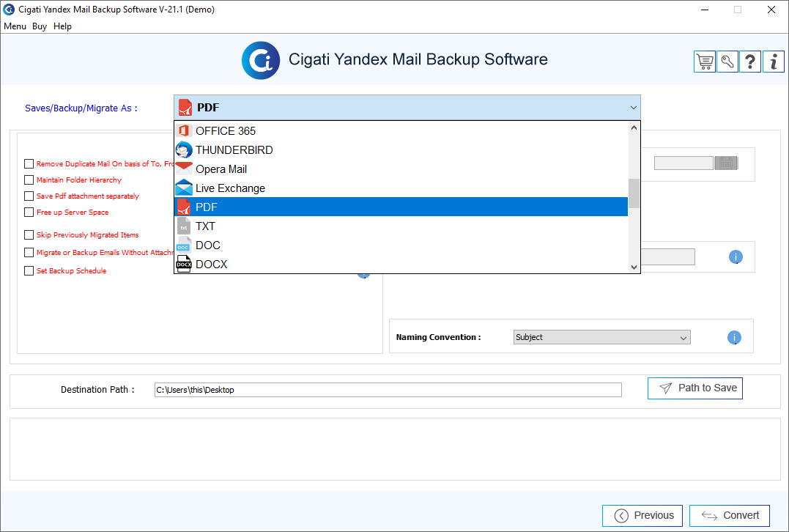Open the key activation icon
The height and width of the screenshot is (532, 789).
click(x=727, y=62)
